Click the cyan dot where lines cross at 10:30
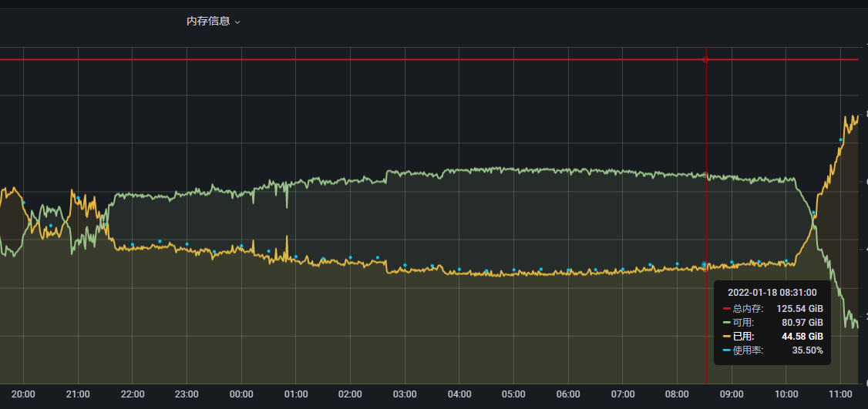Screen dimensions: 868x409 (813, 213)
